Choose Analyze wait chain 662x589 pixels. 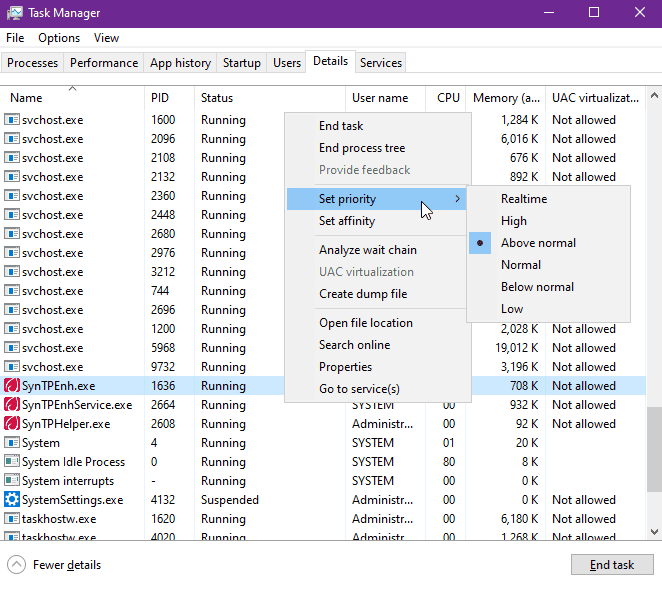(x=378, y=250)
